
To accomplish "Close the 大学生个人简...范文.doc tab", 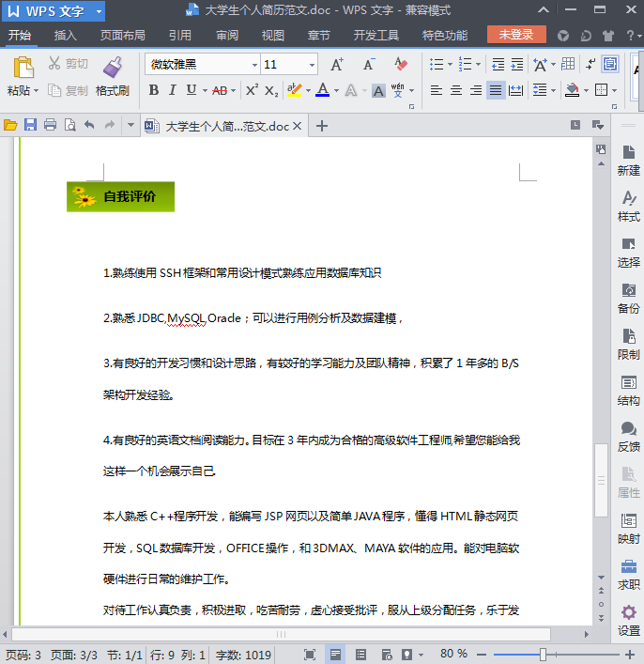I will click(x=298, y=126).
